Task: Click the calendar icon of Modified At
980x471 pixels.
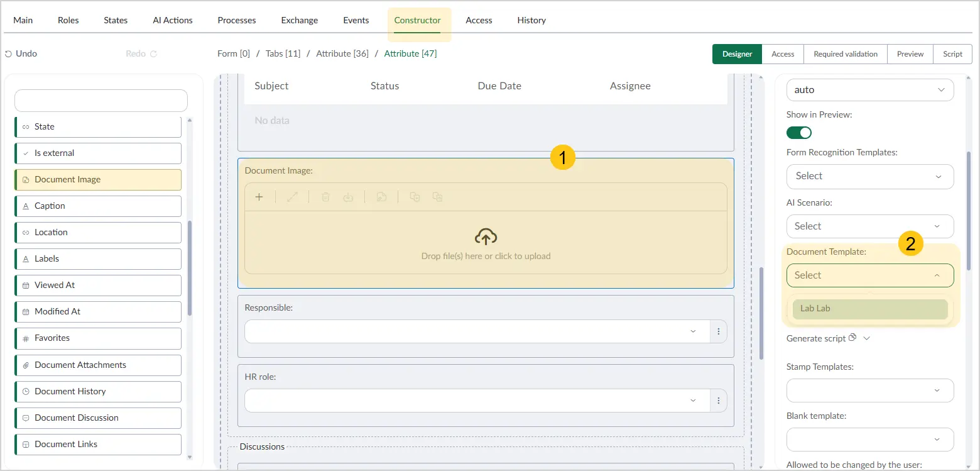Action: [x=26, y=311]
